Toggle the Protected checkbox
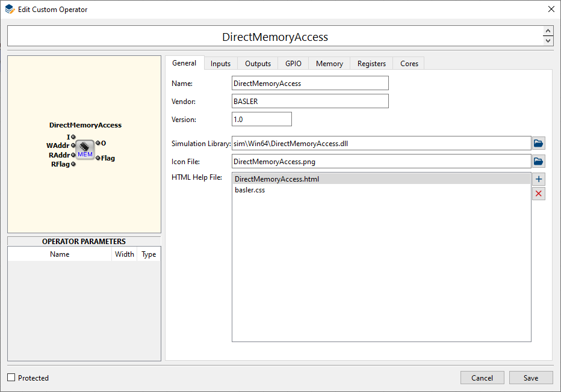 point(11,378)
